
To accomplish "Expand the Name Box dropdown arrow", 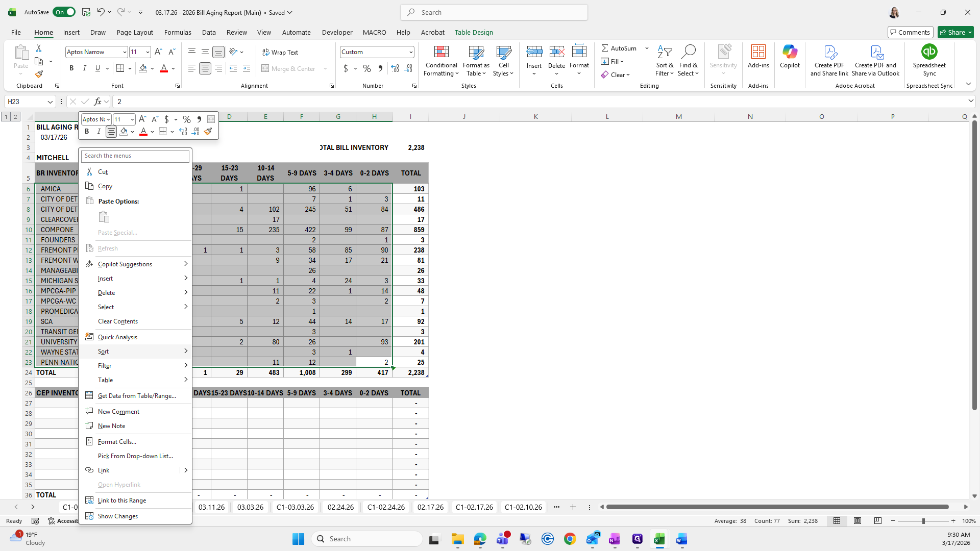I will (x=50, y=102).
